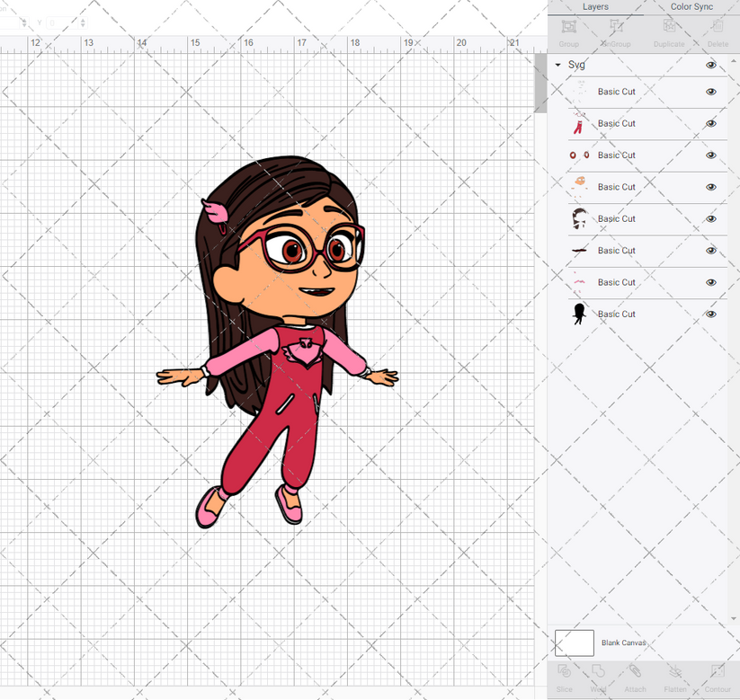Click the UnGroup dropdown icon
The image size is (740, 700).
coord(615,31)
